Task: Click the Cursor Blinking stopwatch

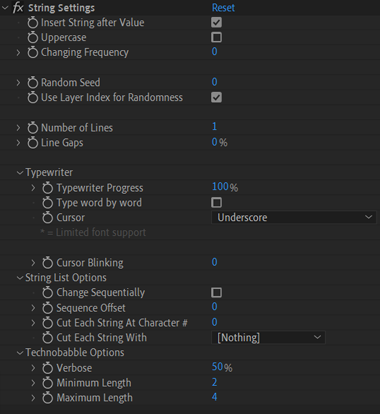Action: coord(48,263)
